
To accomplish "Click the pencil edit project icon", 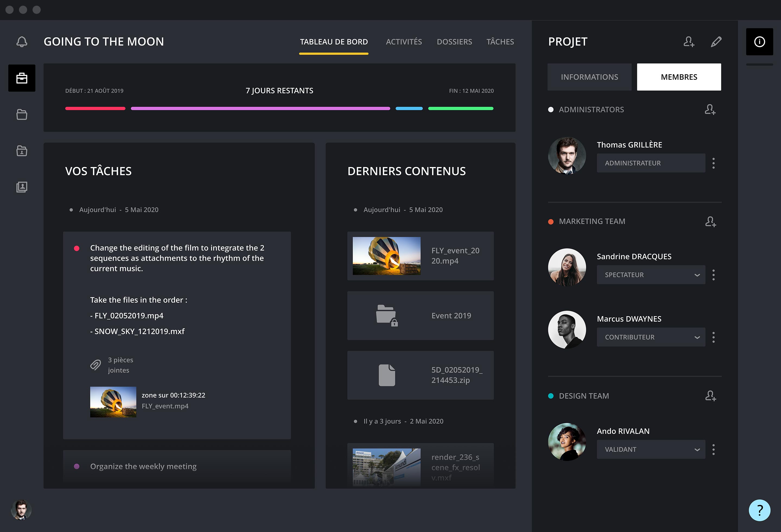I will (716, 42).
